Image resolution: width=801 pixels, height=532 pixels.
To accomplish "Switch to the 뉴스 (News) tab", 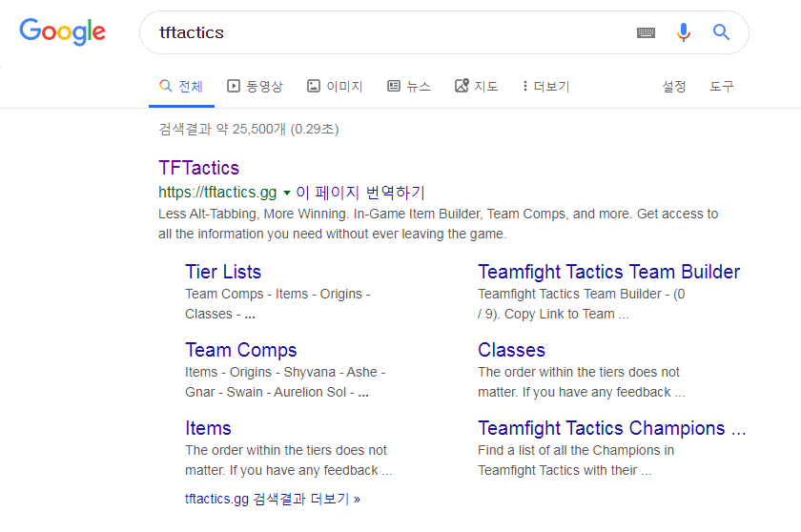I will [409, 87].
